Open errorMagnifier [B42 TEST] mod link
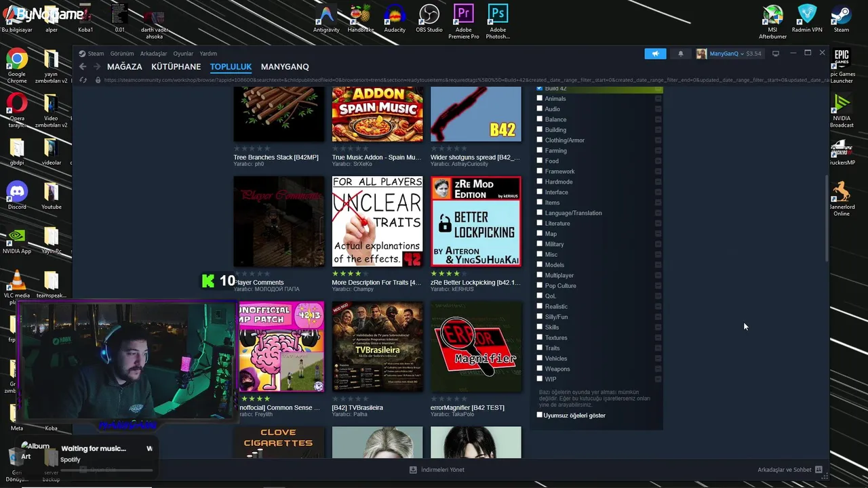The width and height of the screenshot is (868, 488). (467, 407)
